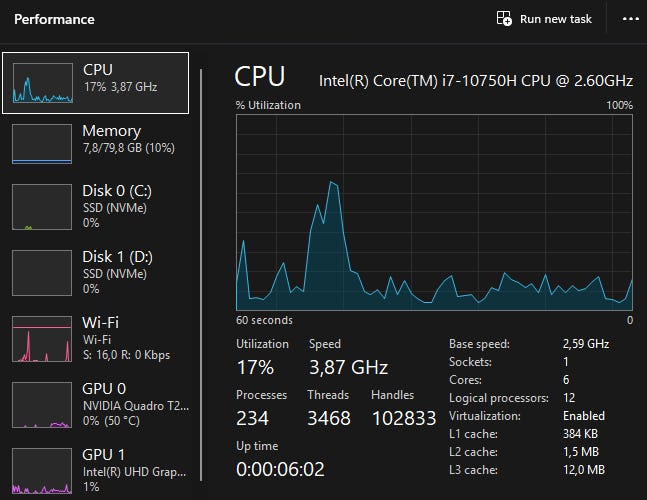
Task: Click the CPU mini graph thumbnail
Action: coord(42,83)
